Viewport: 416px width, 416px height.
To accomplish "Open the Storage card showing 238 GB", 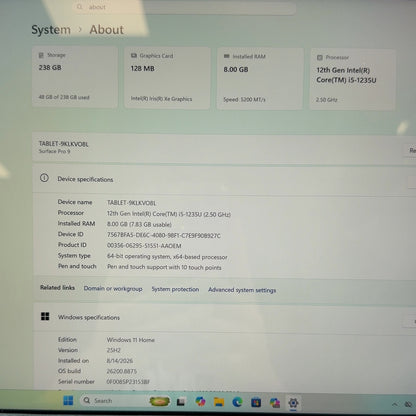I will pos(75,77).
